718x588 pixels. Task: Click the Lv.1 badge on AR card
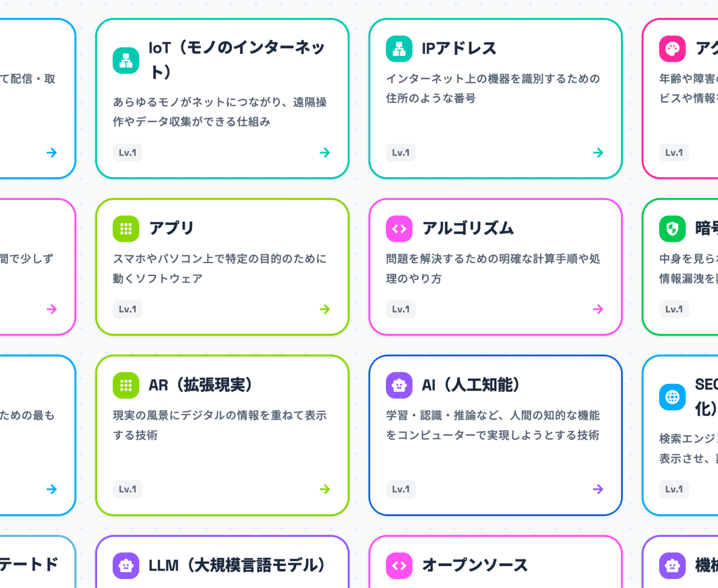click(x=127, y=489)
